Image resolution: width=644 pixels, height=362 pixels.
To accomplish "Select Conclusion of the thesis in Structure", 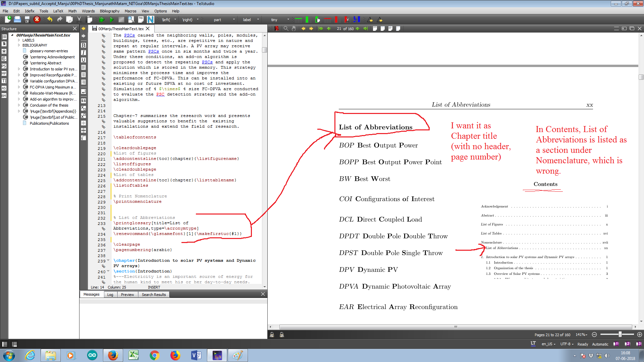I will pyautogui.click(x=49, y=105).
